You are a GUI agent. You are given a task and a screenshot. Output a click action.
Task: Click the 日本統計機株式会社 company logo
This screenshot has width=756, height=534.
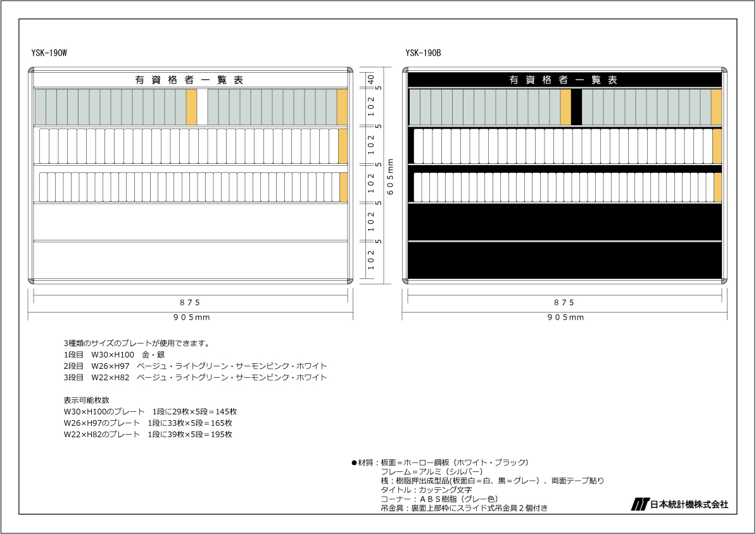680,504
